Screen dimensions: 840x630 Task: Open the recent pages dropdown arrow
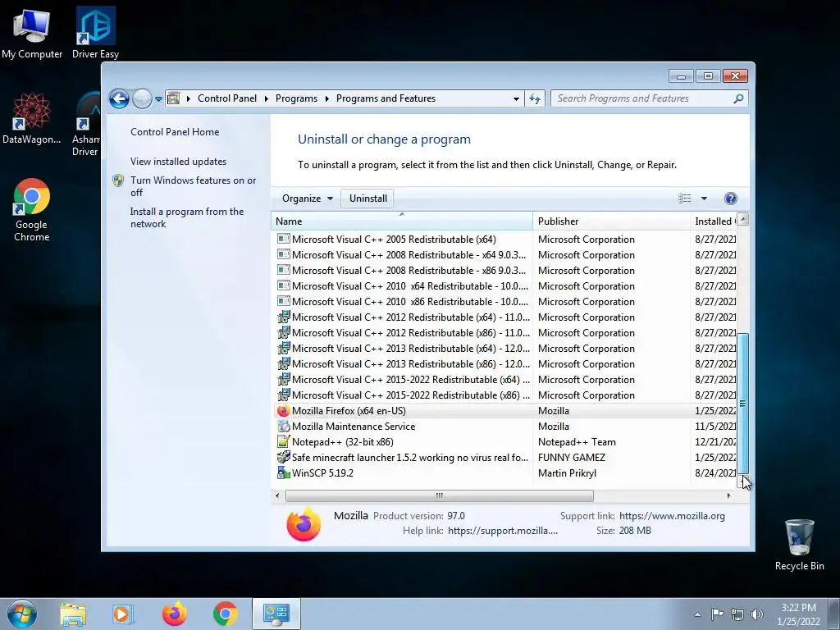(158, 99)
